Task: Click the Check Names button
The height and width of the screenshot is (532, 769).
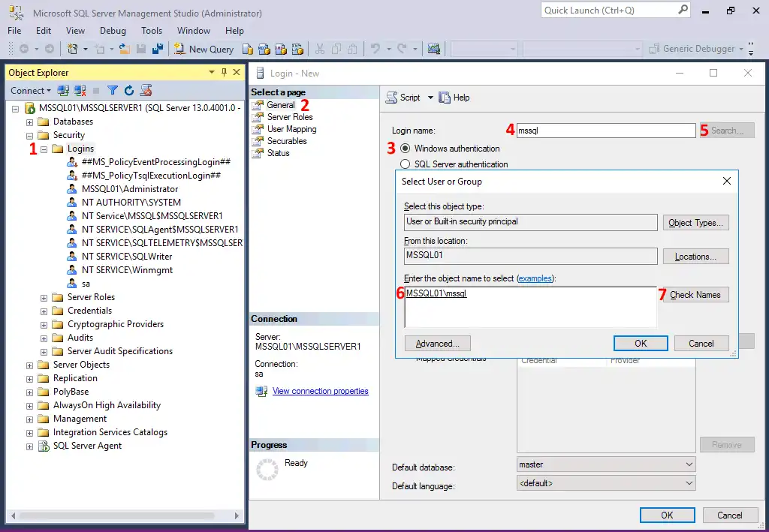Action: [695, 294]
